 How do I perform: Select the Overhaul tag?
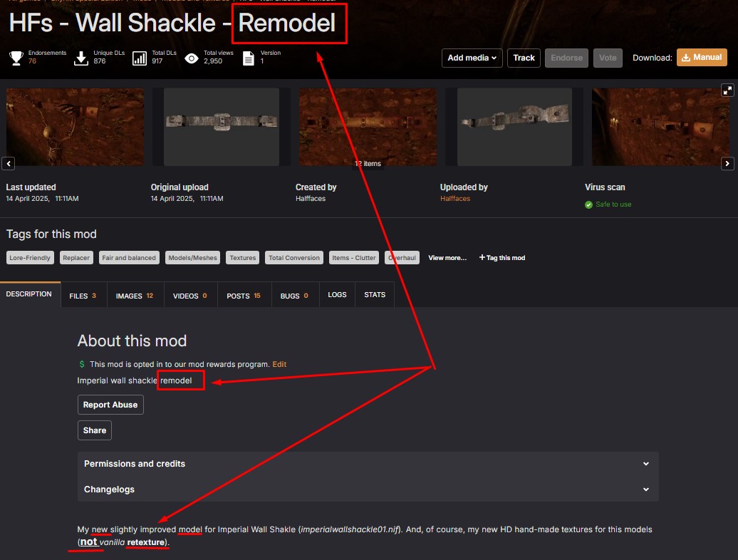pyautogui.click(x=402, y=258)
